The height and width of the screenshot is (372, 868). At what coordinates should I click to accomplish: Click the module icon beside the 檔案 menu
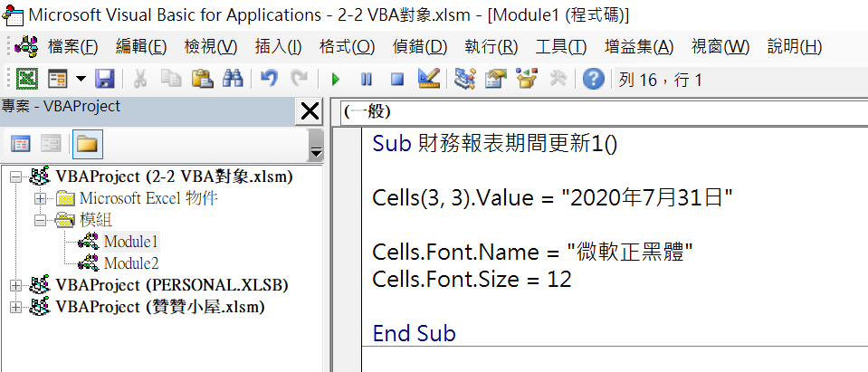(x=26, y=46)
